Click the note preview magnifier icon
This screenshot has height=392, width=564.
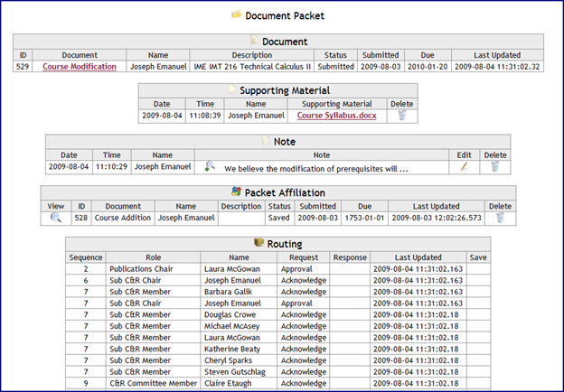pos(210,167)
